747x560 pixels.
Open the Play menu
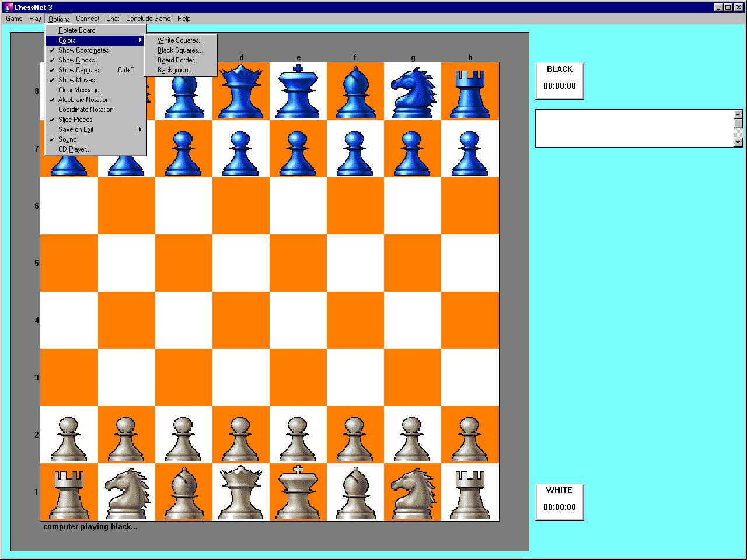[35, 19]
